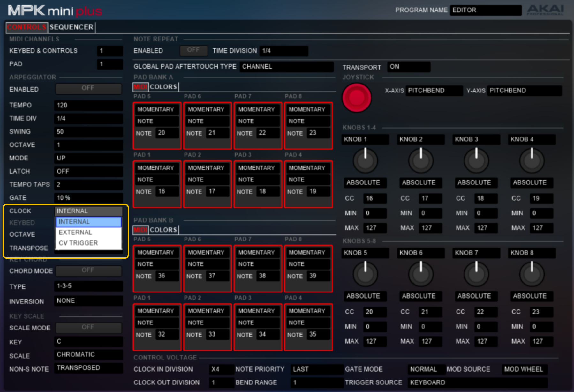This screenshot has height=392, width=574.
Task: Collapse the CLOCK dropdown header showing INTERNAL
Action: coord(88,211)
